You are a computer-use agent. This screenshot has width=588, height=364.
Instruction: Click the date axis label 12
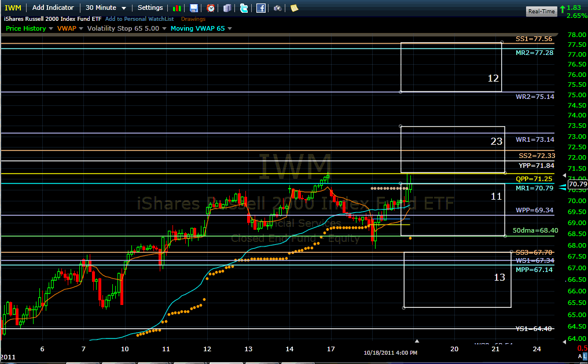click(x=207, y=349)
